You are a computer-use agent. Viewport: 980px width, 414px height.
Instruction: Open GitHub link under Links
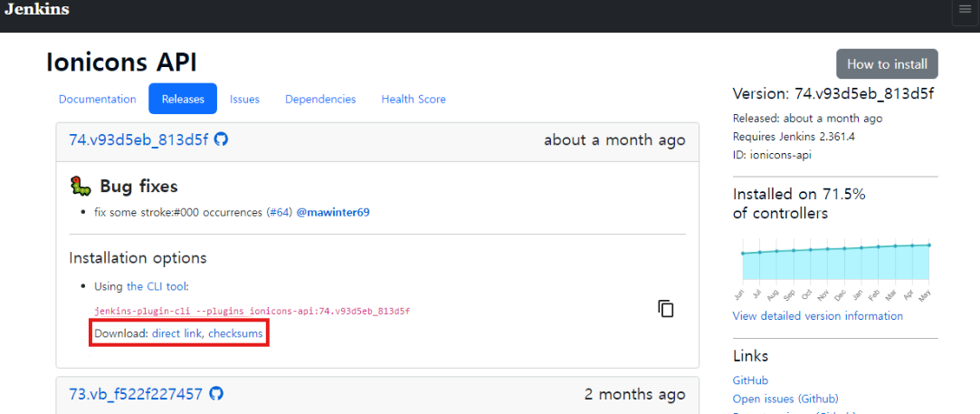point(750,380)
